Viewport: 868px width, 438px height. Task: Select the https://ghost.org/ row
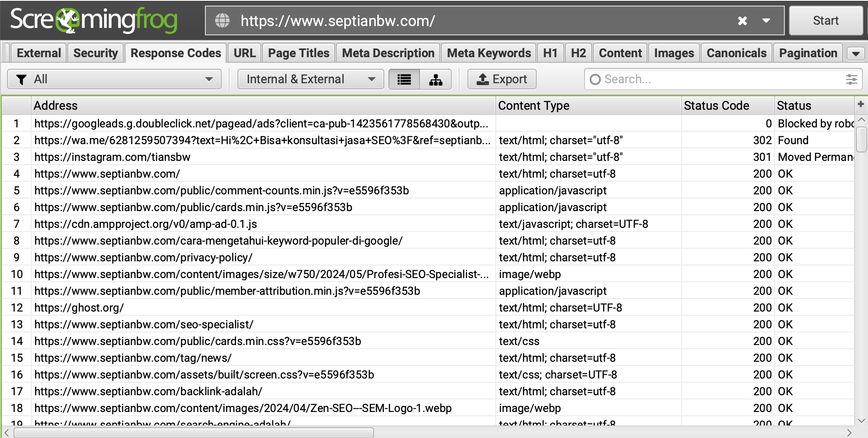pyautogui.click(x=427, y=307)
